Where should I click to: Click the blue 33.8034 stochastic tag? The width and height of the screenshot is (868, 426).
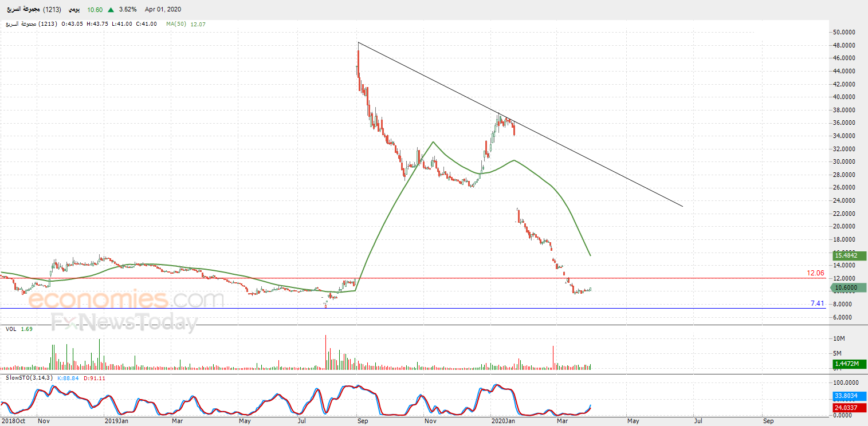(850, 396)
